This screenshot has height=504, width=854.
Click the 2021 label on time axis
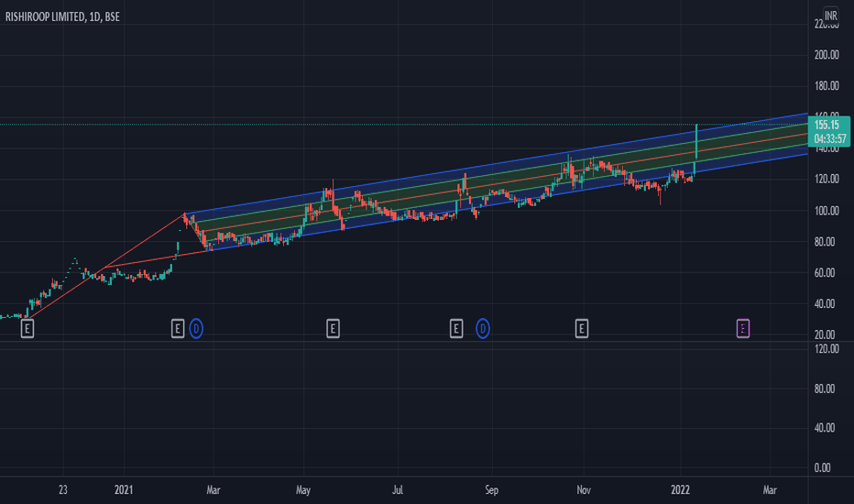click(x=124, y=490)
